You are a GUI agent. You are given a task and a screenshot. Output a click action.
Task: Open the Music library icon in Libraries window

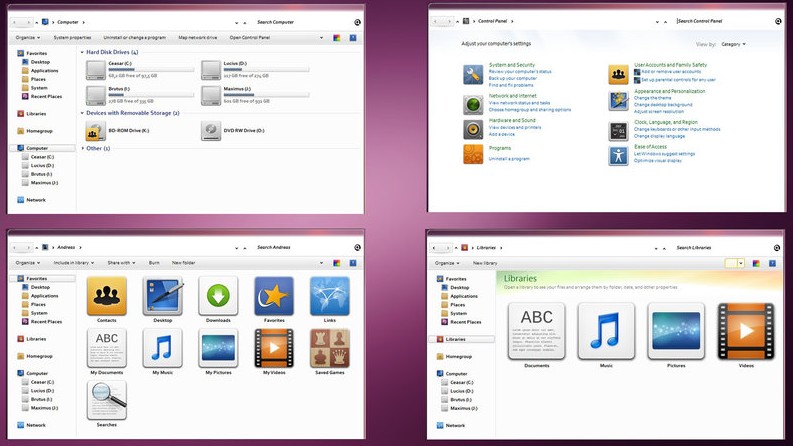point(606,331)
